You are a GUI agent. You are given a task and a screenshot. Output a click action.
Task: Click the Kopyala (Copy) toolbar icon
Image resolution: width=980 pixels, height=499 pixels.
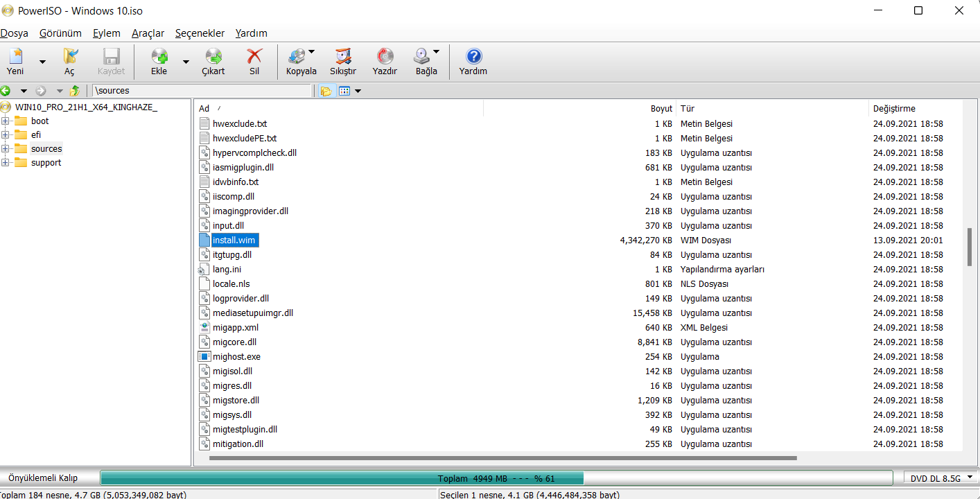298,57
